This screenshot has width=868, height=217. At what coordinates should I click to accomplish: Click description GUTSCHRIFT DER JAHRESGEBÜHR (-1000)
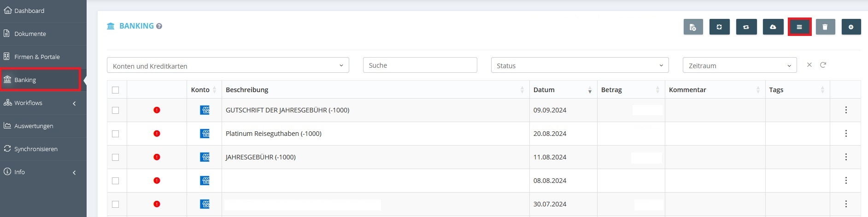tap(287, 110)
